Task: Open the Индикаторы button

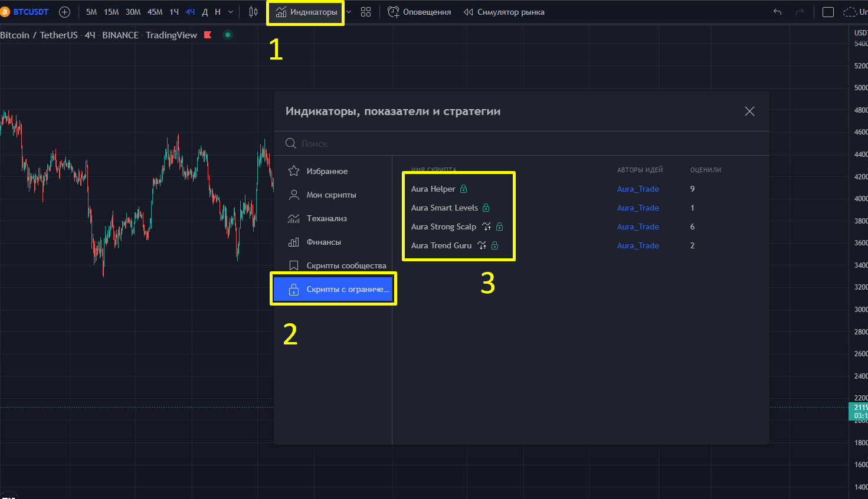Action: coord(306,12)
